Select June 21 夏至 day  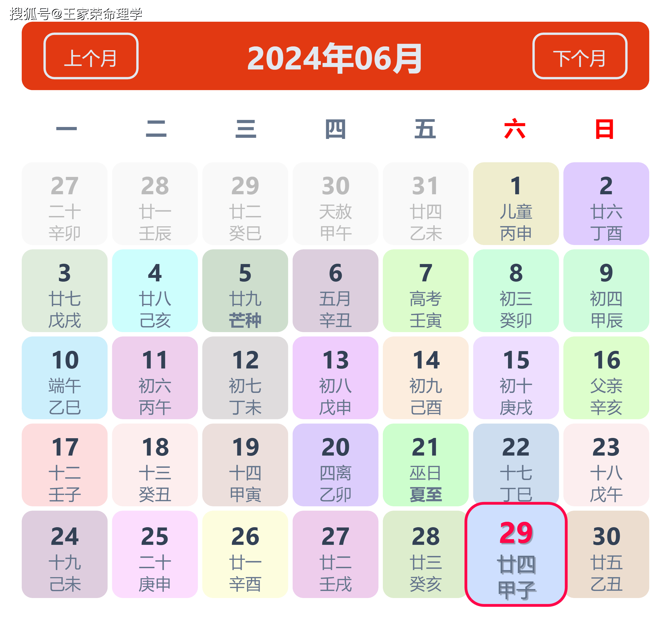pos(426,465)
